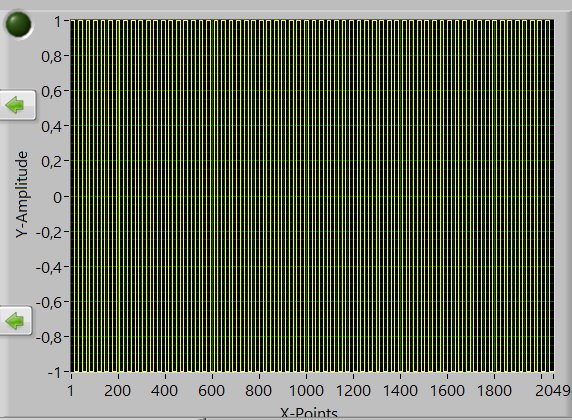Click inside the square wave graph plot
Image resolution: width=572 pixels, height=420 pixels.
[x=312, y=196]
